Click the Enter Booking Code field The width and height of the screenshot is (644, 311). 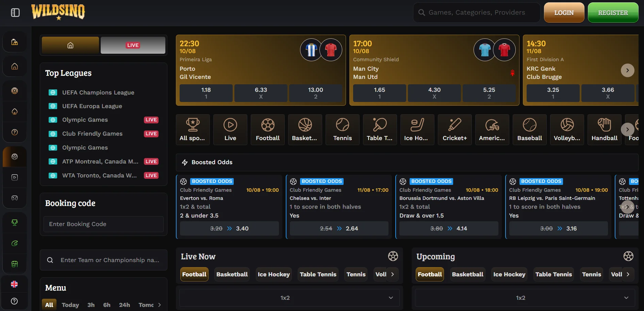coord(103,224)
